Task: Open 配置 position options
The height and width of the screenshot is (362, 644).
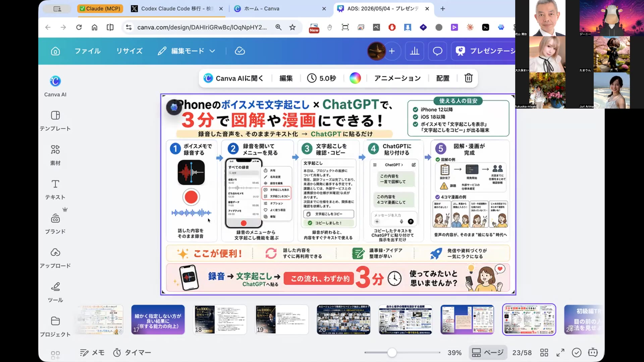Action: [443, 78]
